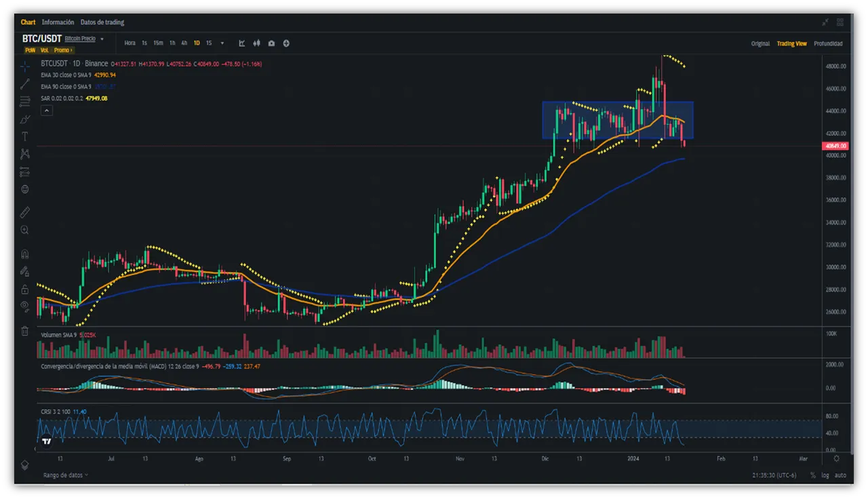Click the Volumen SMA 9 legend

point(68,335)
